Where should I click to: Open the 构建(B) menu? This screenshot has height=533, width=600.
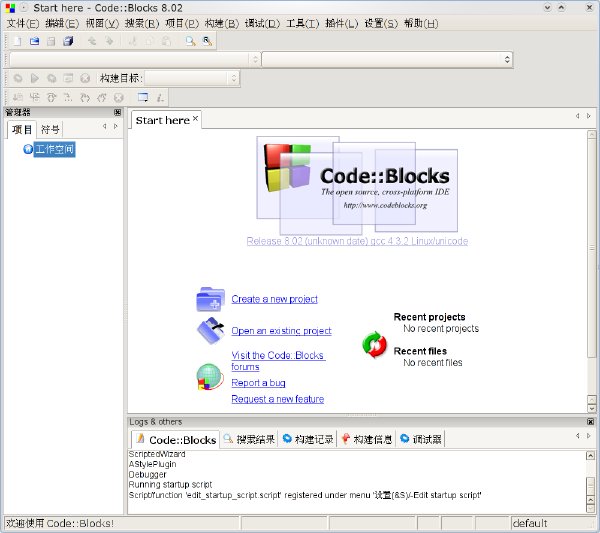(222, 24)
